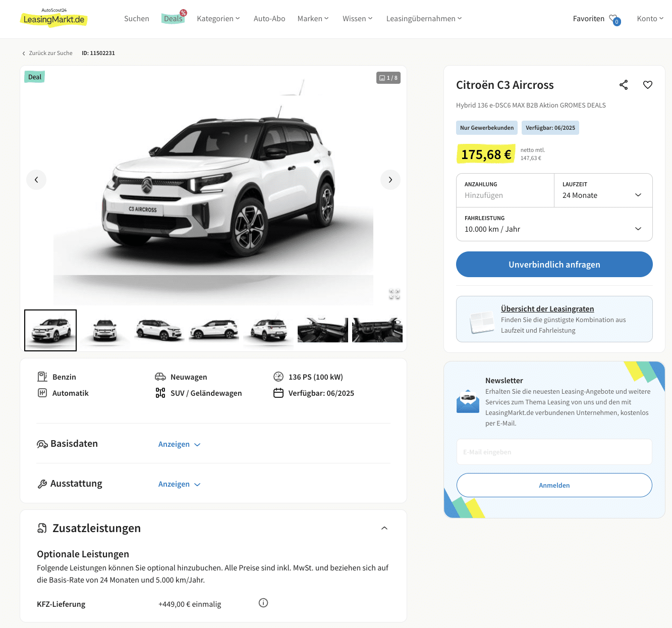Screen dimensions: 672x628
Task: Show previous car photo with left arrow
Action: pyautogui.click(x=36, y=180)
